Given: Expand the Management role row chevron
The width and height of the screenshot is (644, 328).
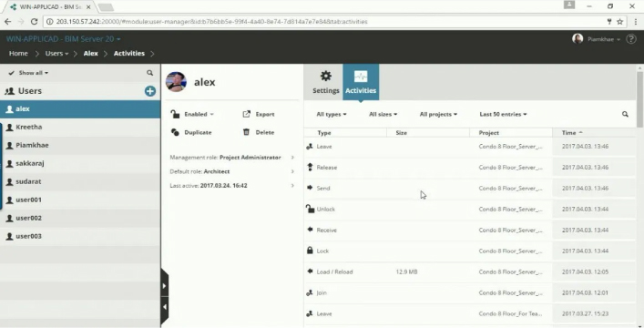Looking at the screenshot, I should pos(292,158).
